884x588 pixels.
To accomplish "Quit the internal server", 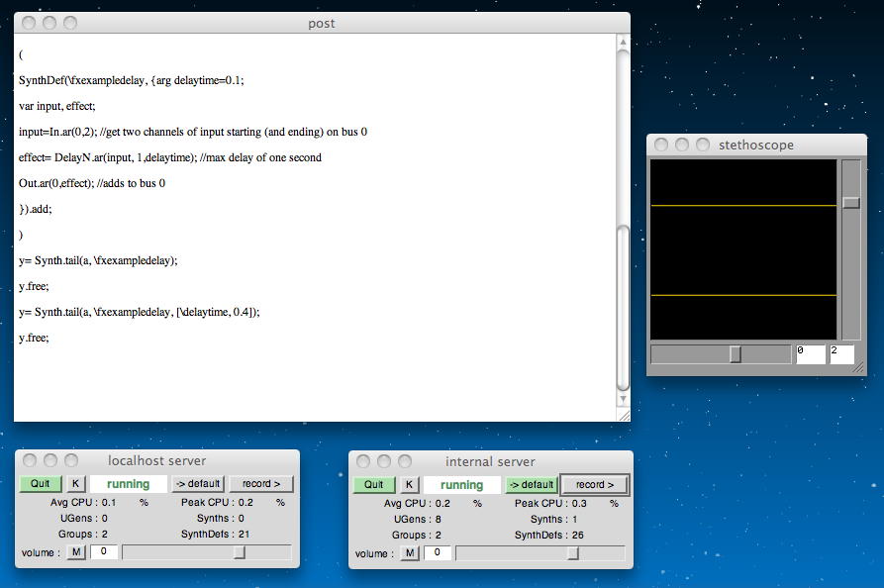I will tap(374, 485).
